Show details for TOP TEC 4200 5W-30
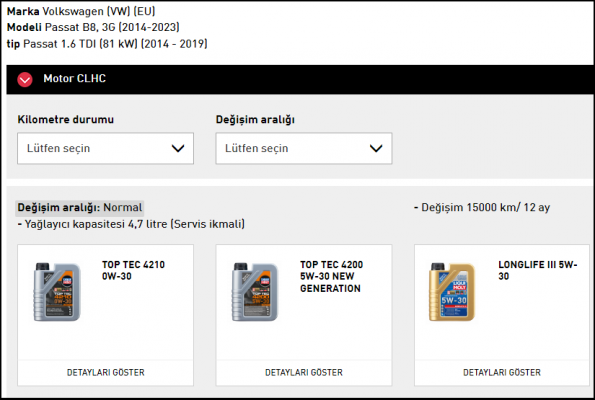Image resolution: width=595 pixels, height=400 pixels. [304, 372]
